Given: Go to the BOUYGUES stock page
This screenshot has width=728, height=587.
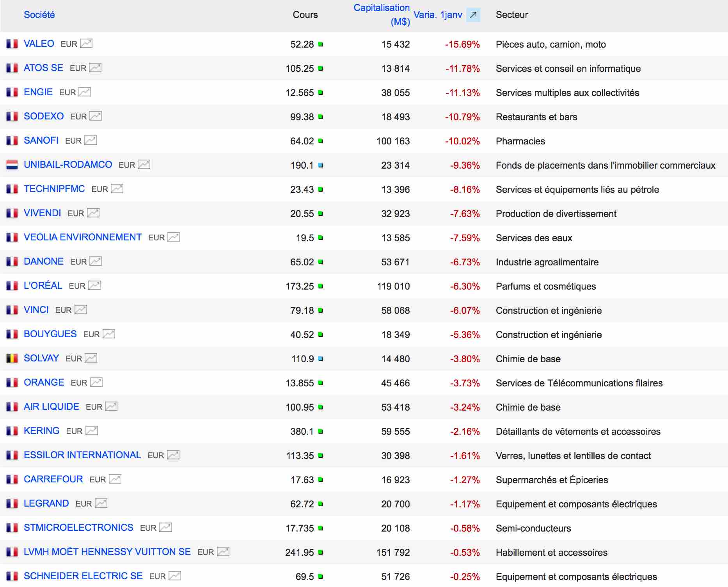Looking at the screenshot, I should click(50, 334).
